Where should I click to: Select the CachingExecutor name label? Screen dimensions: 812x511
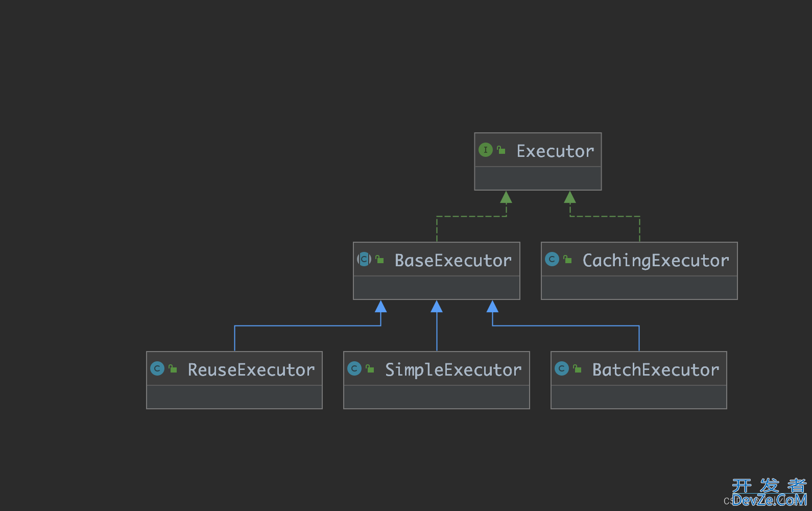656,261
